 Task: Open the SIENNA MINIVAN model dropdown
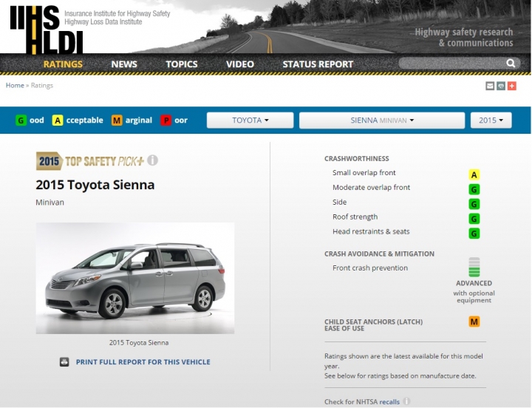point(382,120)
